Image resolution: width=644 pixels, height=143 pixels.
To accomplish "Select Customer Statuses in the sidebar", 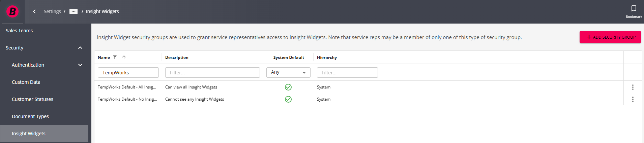I will click(x=32, y=99).
